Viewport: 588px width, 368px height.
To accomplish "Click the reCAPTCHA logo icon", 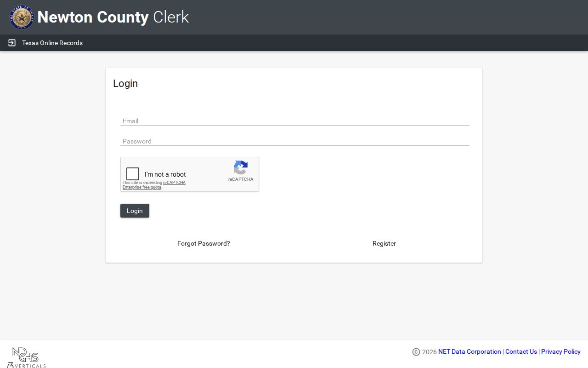I will coord(241,168).
